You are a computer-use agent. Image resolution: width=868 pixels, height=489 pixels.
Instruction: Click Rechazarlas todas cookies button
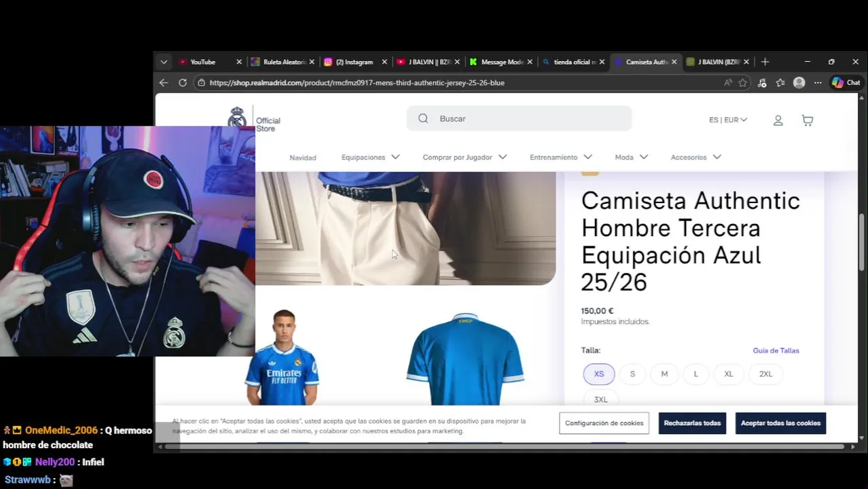[692, 423]
